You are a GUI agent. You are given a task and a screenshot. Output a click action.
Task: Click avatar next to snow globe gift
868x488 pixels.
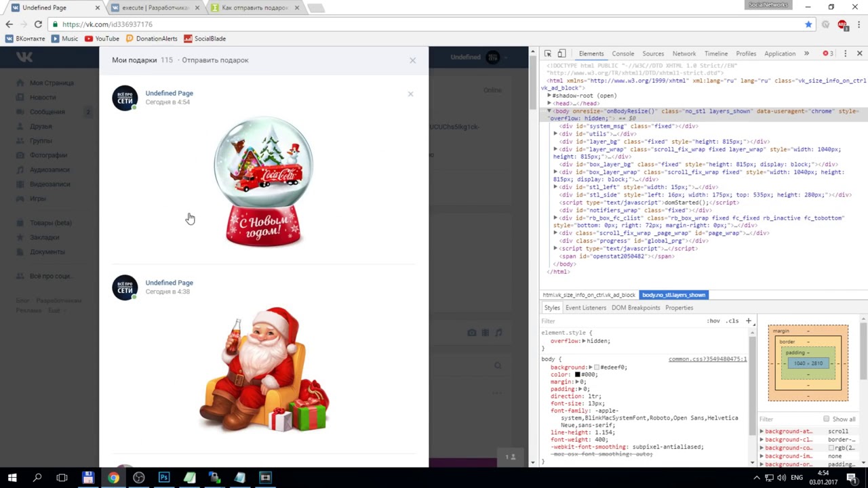click(x=125, y=98)
